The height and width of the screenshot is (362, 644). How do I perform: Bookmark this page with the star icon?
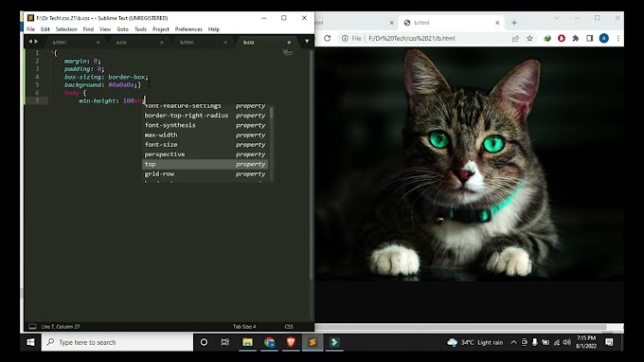(x=529, y=38)
